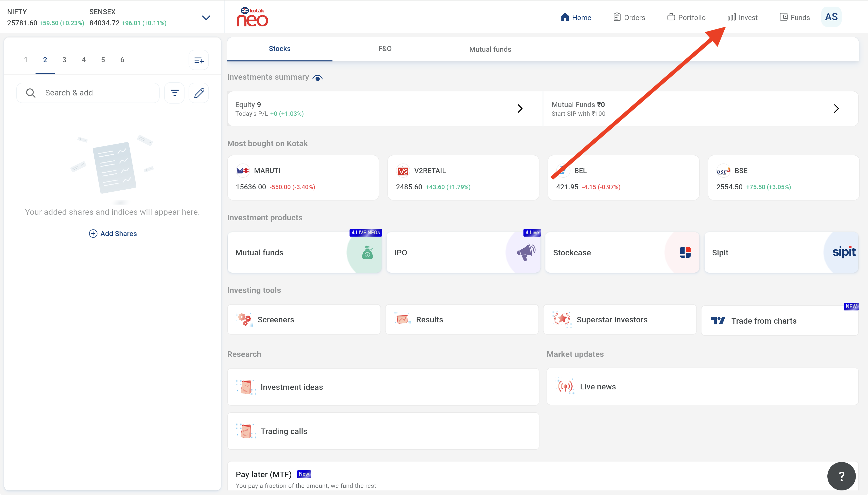Open the Sipit product card
This screenshot has width=868, height=495.
click(781, 252)
